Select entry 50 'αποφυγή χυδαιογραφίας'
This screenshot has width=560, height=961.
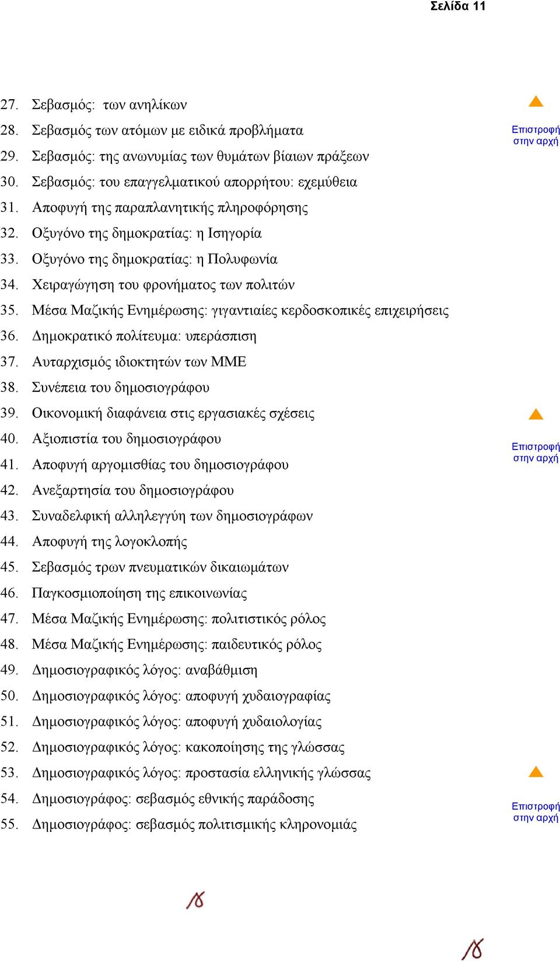pyautogui.click(x=181, y=696)
